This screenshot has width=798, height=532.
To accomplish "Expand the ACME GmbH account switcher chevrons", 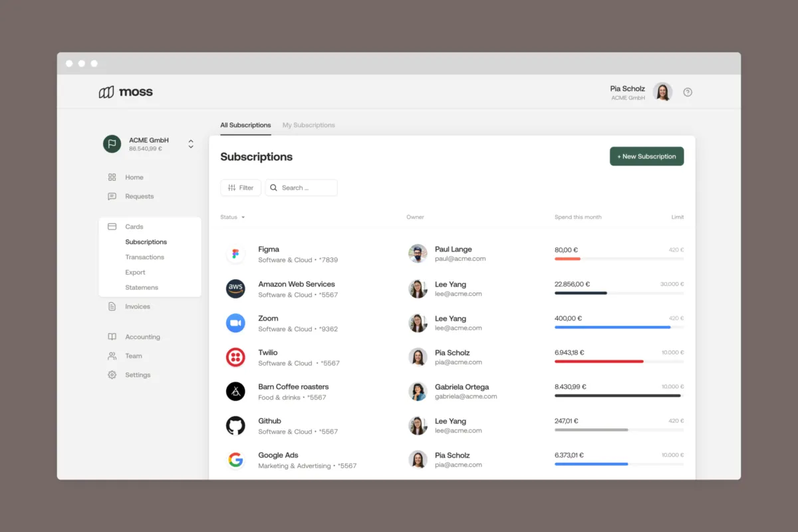I will click(191, 144).
